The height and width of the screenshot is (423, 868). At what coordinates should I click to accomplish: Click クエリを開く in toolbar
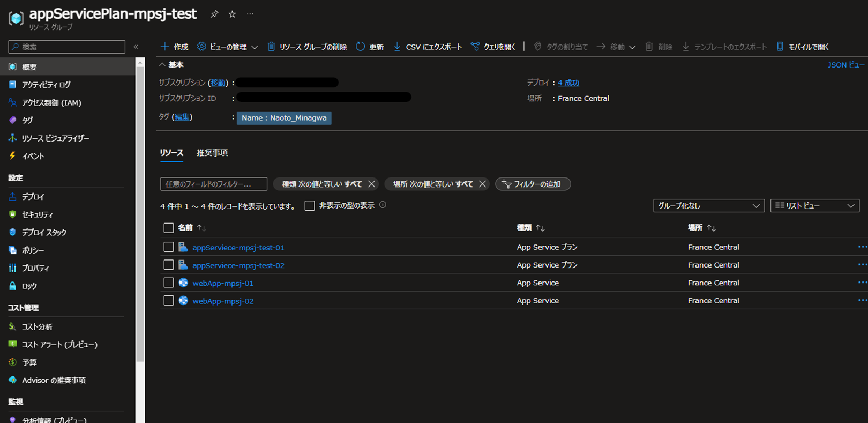point(493,47)
